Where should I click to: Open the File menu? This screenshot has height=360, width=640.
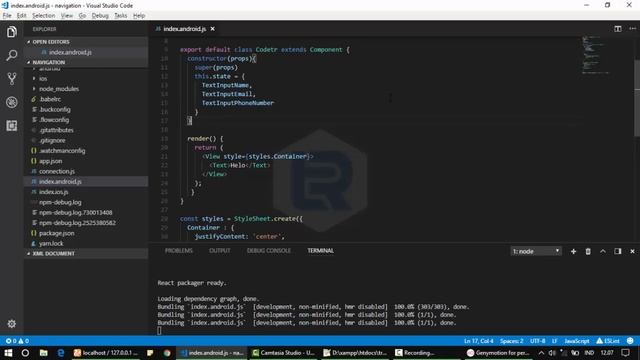point(7,16)
